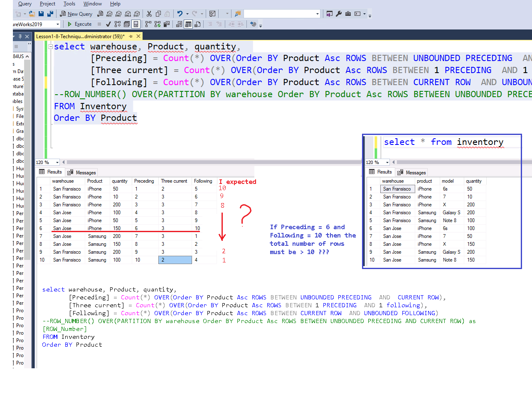Screen dimensions: 532x404
Task: Open the Query menu
Action: pyautogui.click(x=25, y=4)
